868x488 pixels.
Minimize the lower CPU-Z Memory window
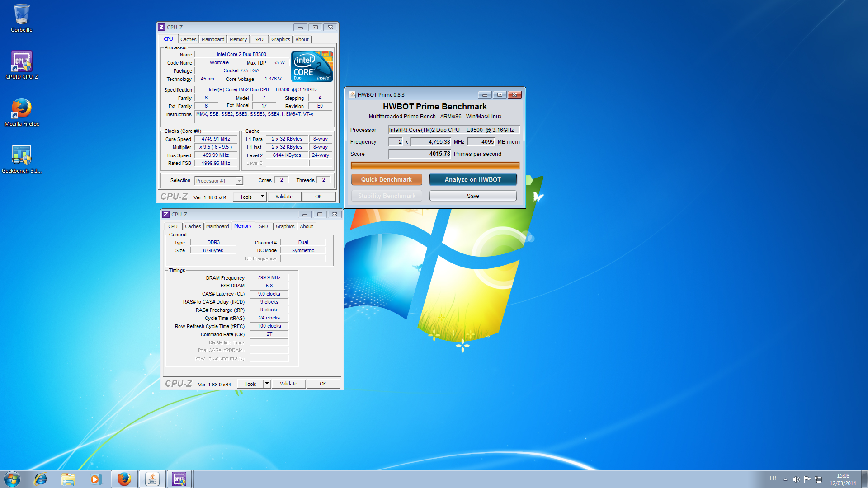pyautogui.click(x=305, y=215)
